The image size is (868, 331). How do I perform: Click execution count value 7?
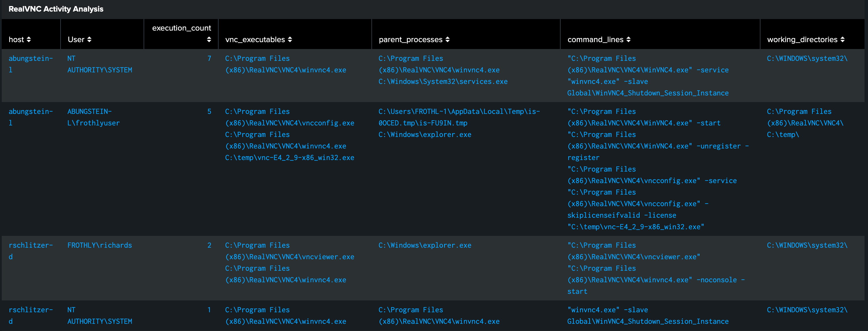click(x=209, y=59)
